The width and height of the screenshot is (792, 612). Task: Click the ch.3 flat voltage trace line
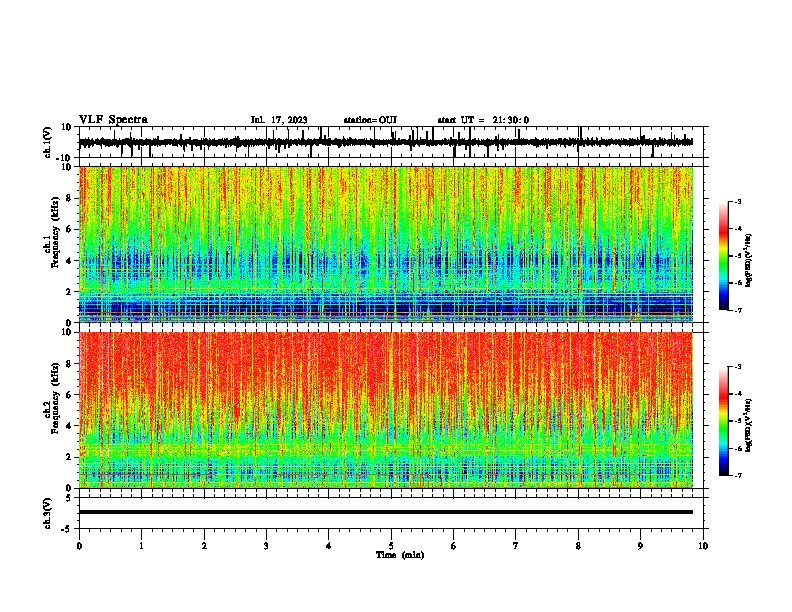pos(386,512)
